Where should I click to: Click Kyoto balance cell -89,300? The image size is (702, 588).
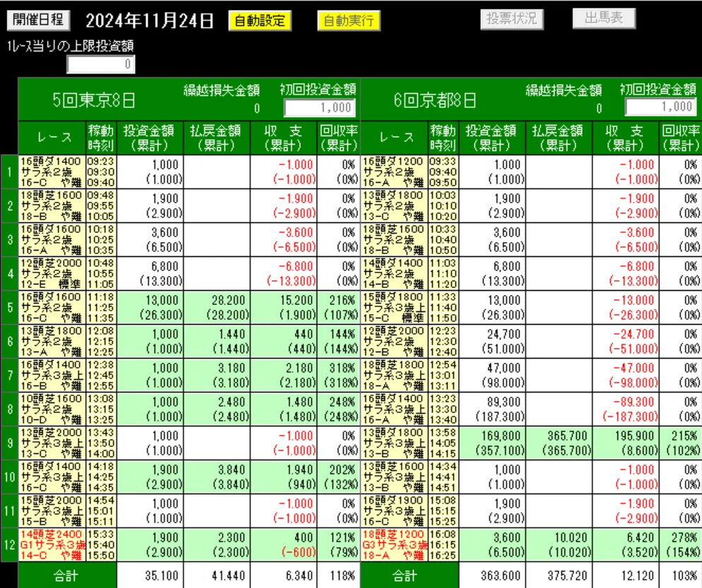[x=626, y=409]
